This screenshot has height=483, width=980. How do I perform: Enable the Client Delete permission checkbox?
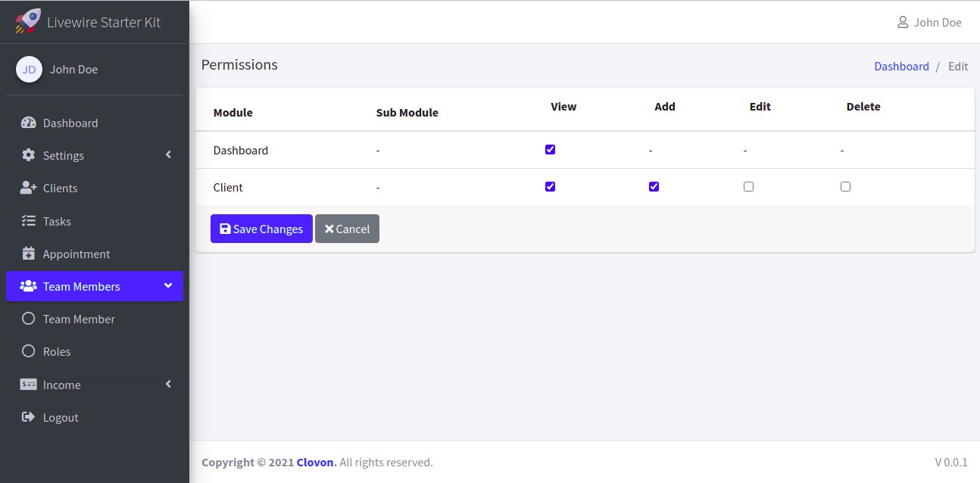pos(845,186)
